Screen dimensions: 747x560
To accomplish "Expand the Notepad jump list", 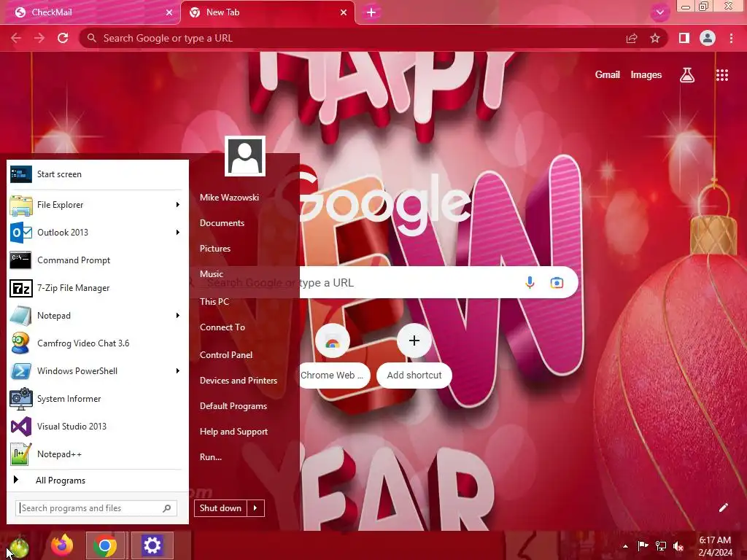I will [x=178, y=315].
